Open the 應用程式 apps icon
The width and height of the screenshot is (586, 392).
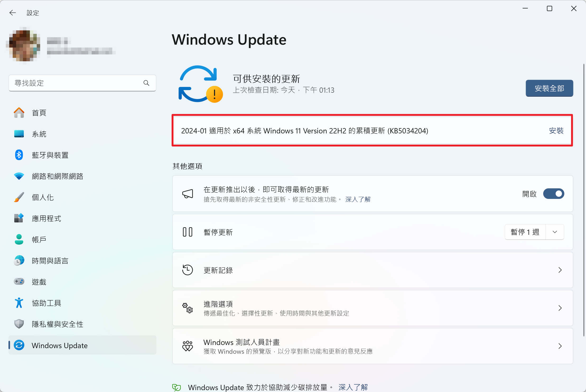click(x=19, y=218)
